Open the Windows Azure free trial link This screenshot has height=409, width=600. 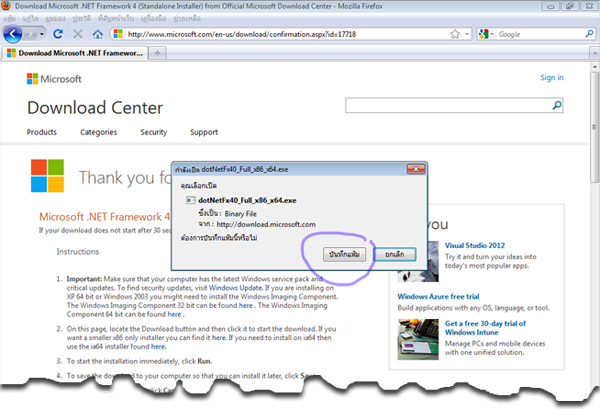pos(438,297)
